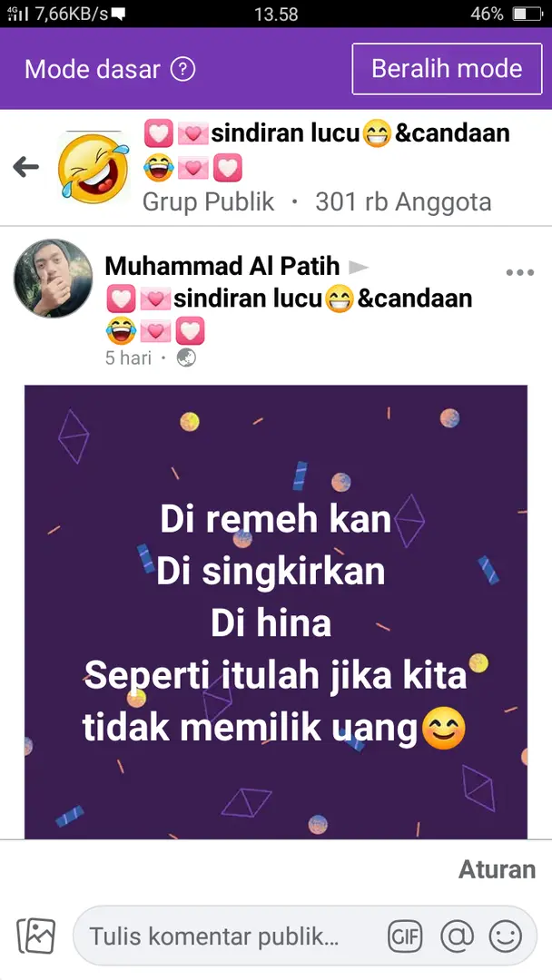Screen dimensions: 552x980
Task: Tap the globe public audience icon
Action: coord(186,358)
